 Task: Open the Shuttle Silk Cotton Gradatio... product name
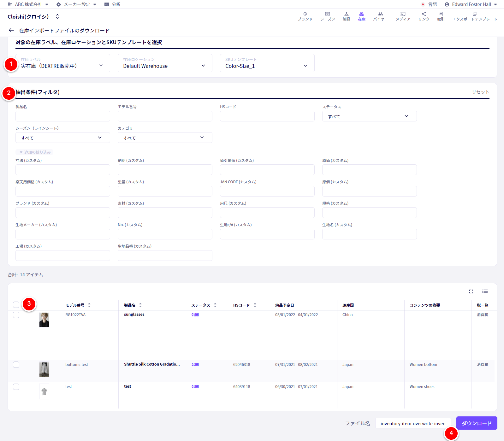coord(152,364)
